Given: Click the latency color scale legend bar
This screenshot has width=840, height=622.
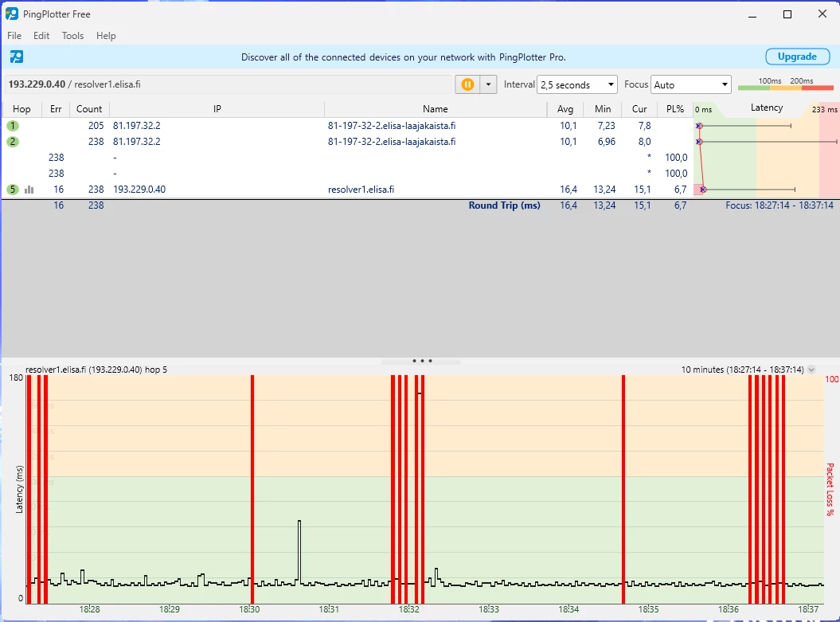Looking at the screenshot, I should click(785, 88).
